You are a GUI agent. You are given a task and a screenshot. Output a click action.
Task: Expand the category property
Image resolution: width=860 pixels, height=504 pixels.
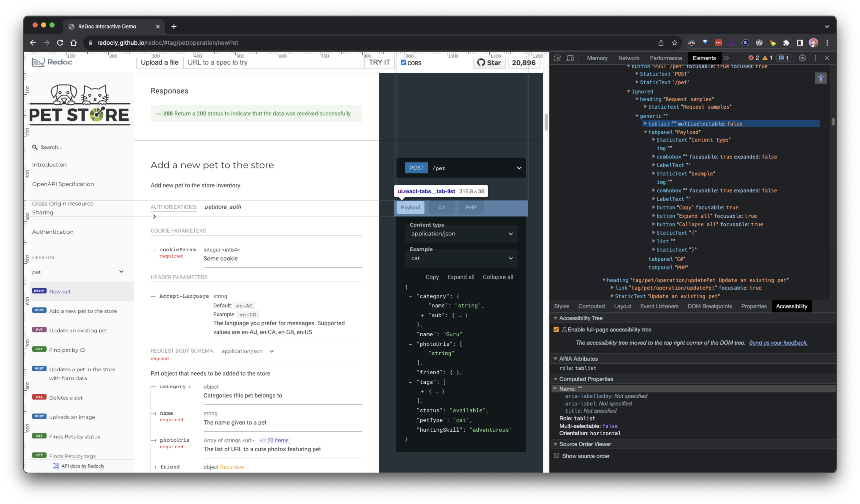[x=175, y=386]
